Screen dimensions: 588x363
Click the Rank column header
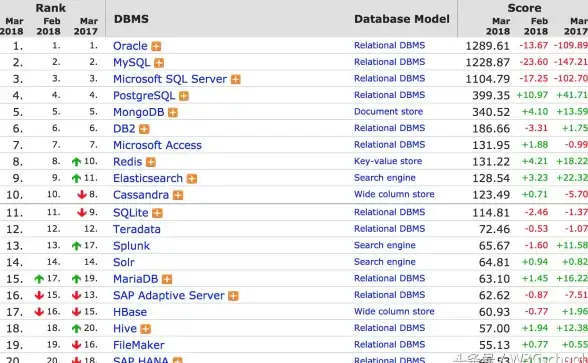51,8
